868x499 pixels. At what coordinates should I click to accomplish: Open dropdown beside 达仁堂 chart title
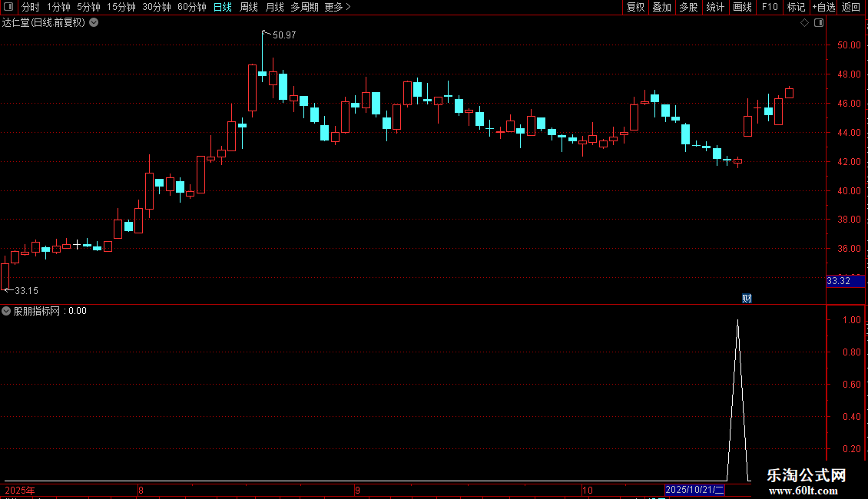[x=94, y=22]
